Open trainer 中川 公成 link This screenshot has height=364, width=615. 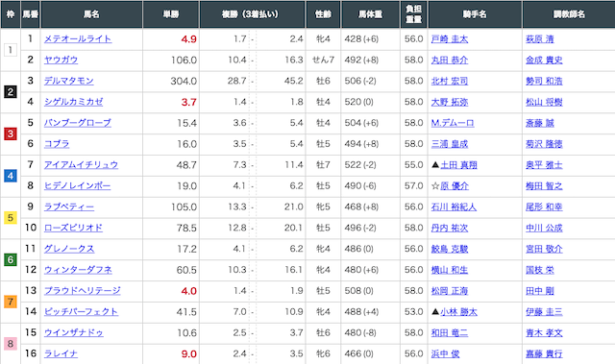click(x=544, y=228)
